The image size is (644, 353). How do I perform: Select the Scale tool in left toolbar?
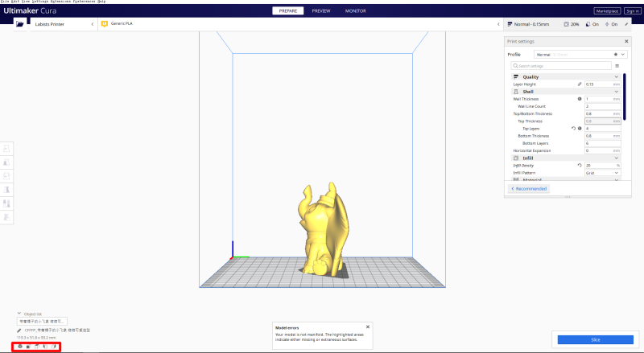pos(6,162)
